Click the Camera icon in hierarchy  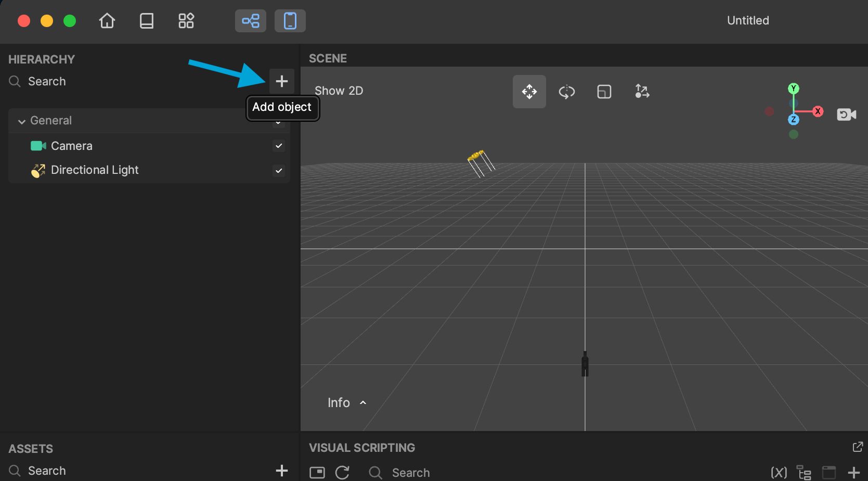[x=38, y=146]
